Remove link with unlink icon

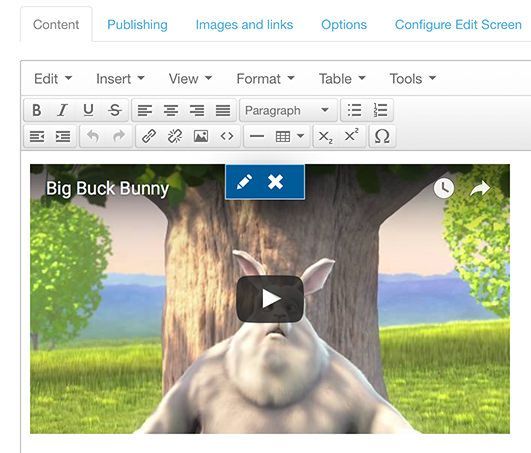click(x=175, y=136)
